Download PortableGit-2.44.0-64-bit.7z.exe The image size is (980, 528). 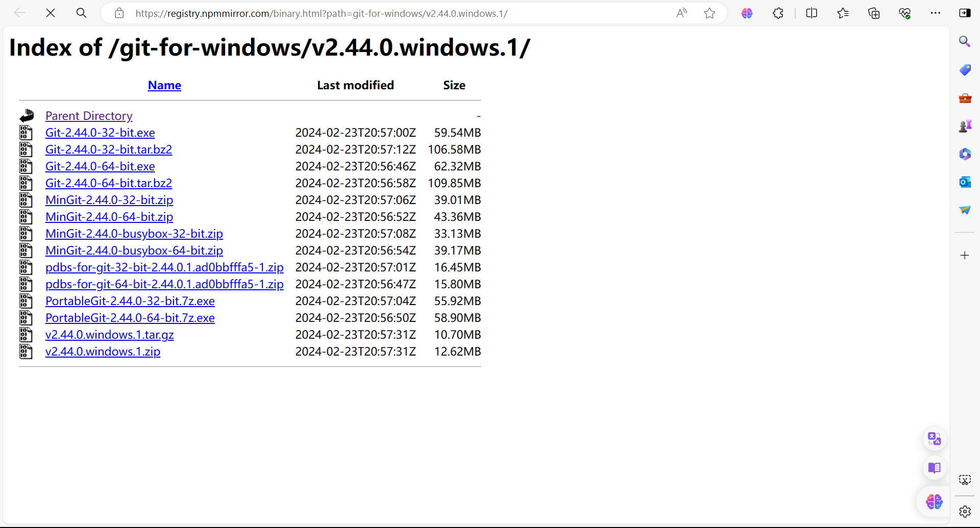(x=130, y=318)
